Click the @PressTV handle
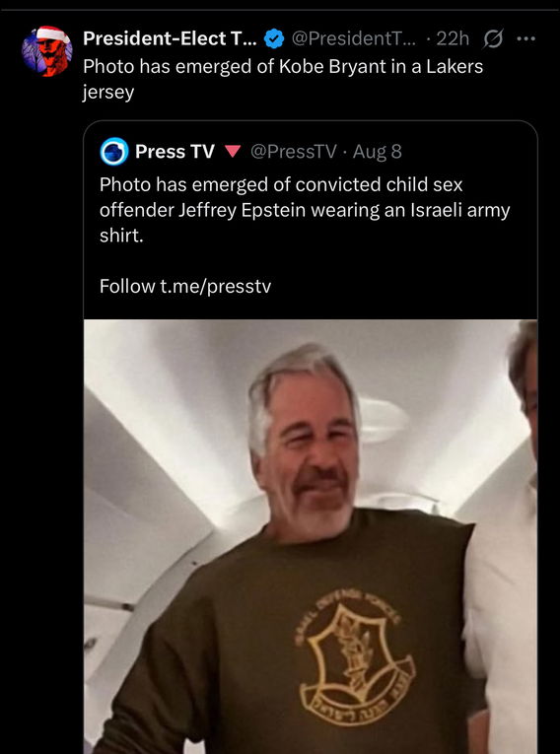Image resolution: width=560 pixels, height=754 pixels. pyautogui.click(x=294, y=152)
